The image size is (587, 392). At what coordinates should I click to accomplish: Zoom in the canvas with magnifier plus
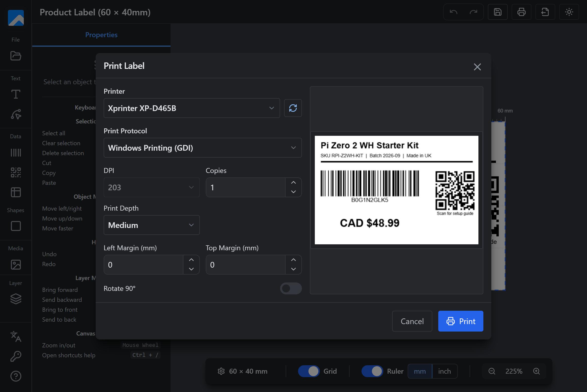536,371
